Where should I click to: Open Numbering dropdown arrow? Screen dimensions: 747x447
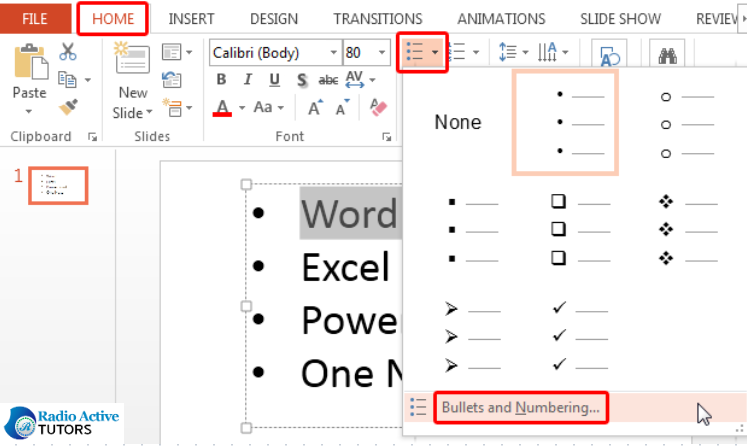[x=476, y=52]
